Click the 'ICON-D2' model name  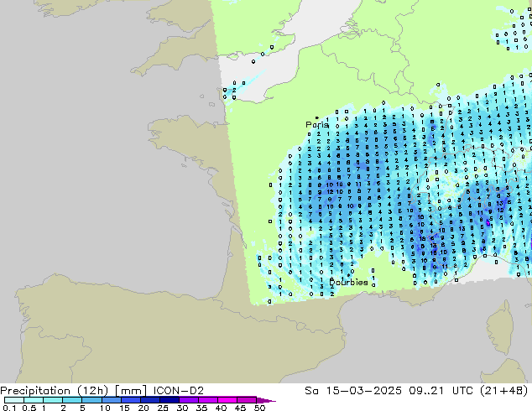click(179, 391)
